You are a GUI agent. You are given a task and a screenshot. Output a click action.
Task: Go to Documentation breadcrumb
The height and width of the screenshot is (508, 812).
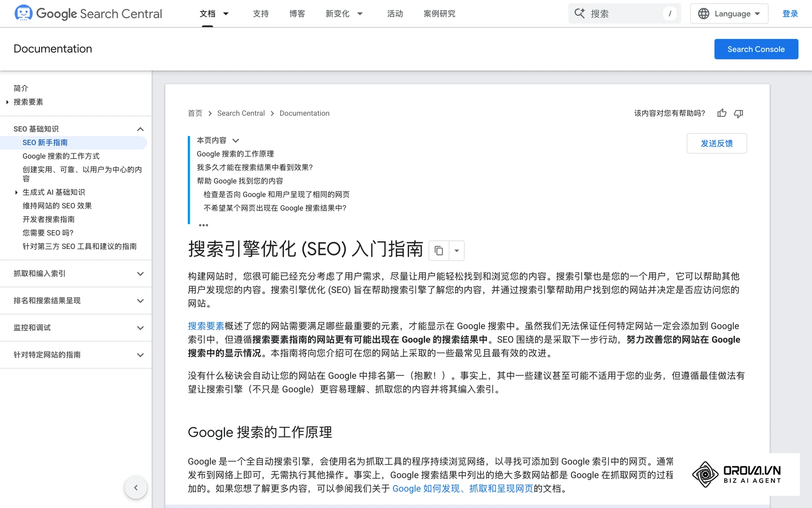coord(304,113)
